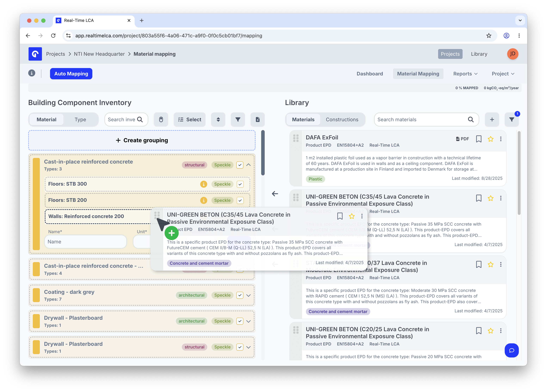547x392 pixels.
Task: Focus the Search materials field
Action: [426, 119]
